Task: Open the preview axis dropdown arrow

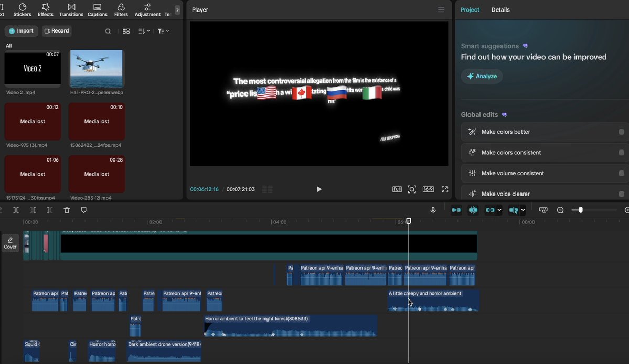Action: (x=523, y=210)
